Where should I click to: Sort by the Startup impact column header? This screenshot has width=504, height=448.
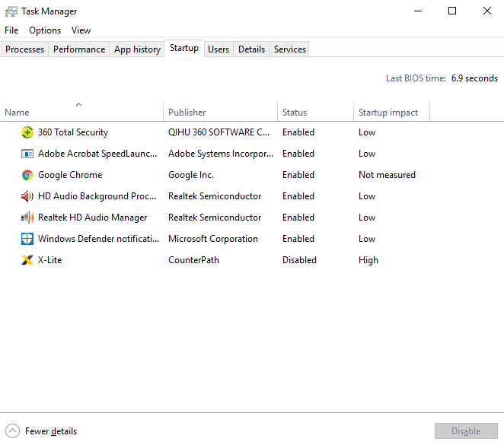click(392, 111)
